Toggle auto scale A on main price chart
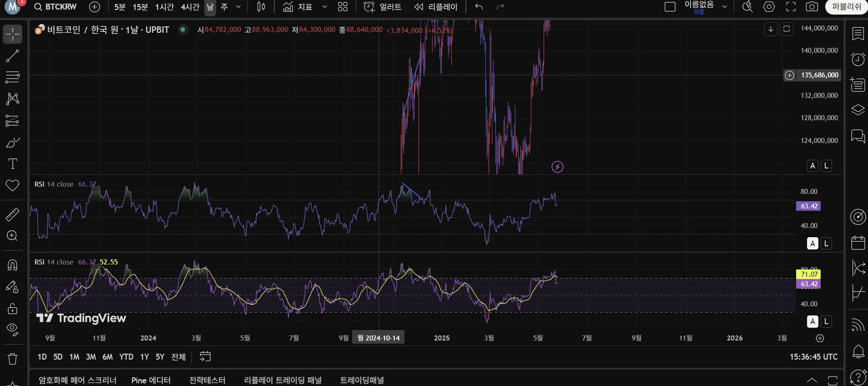868x386 pixels. tap(812, 166)
